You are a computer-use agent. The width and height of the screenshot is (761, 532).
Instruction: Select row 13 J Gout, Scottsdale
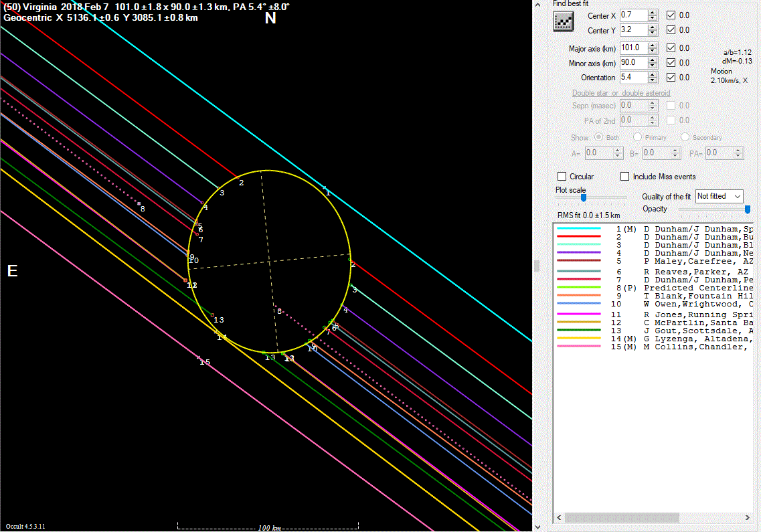[x=654, y=331]
